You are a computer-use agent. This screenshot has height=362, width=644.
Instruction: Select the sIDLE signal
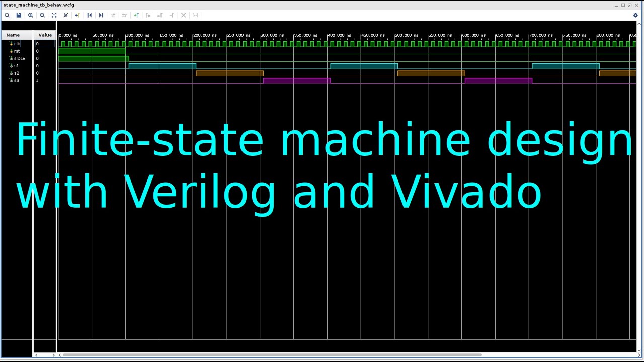click(19, 58)
